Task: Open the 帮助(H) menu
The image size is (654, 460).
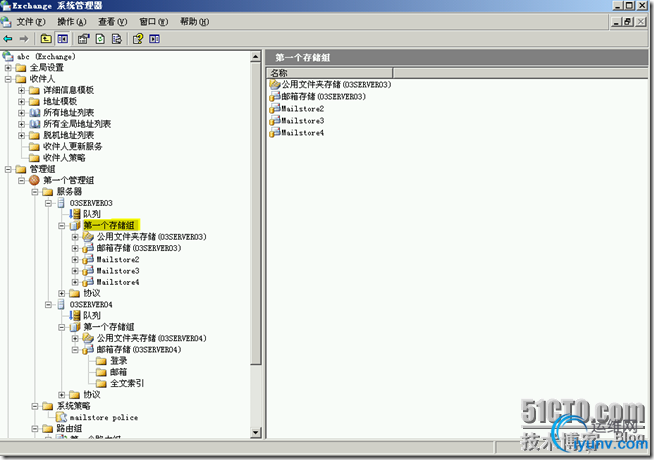Action: click(x=194, y=22)
